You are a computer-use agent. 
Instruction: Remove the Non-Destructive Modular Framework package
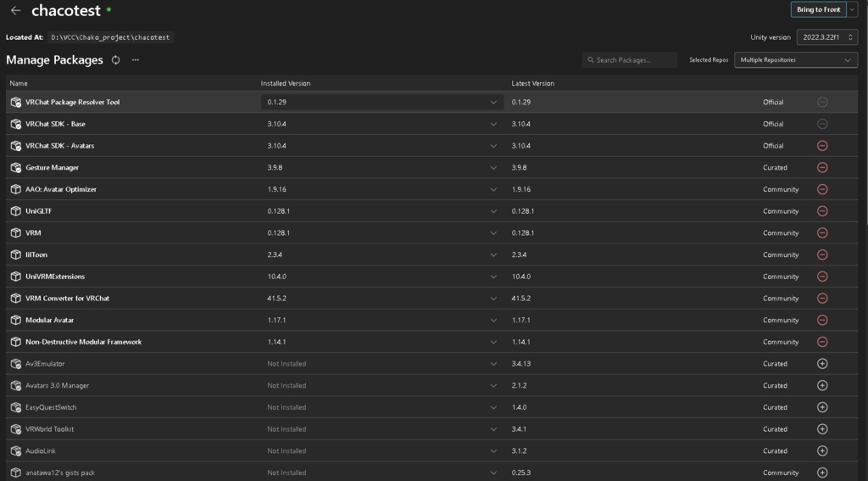pos(822,342)
